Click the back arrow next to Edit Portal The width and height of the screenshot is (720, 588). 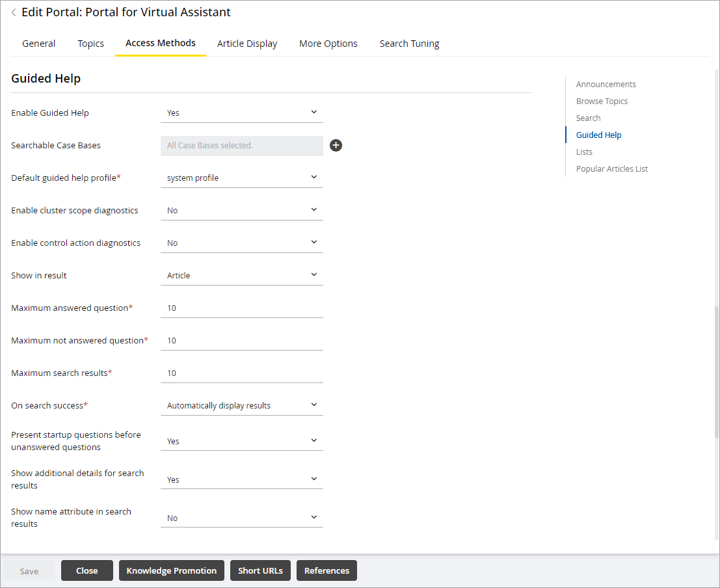tap(12, 12)
